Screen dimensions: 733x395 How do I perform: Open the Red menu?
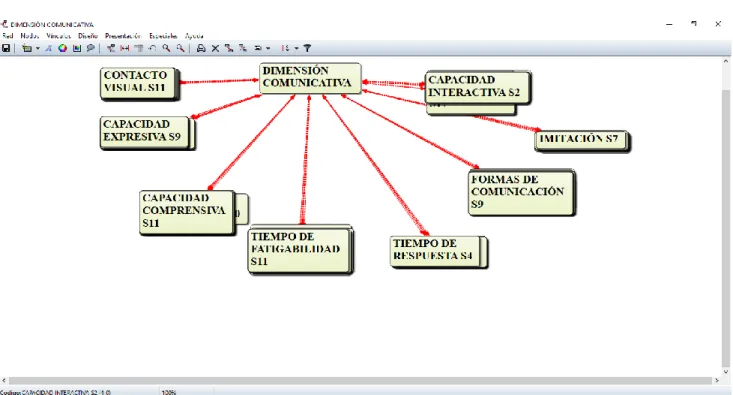click(8, 36)
